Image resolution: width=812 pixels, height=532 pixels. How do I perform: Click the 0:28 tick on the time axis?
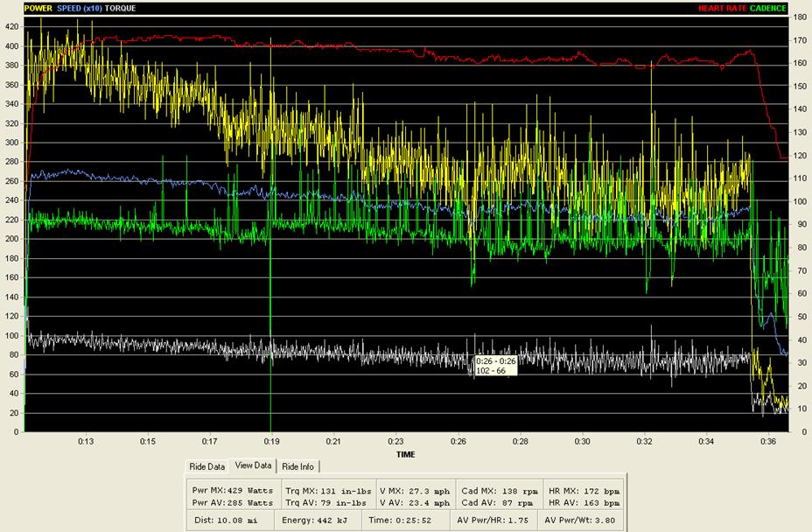point(521,441)
